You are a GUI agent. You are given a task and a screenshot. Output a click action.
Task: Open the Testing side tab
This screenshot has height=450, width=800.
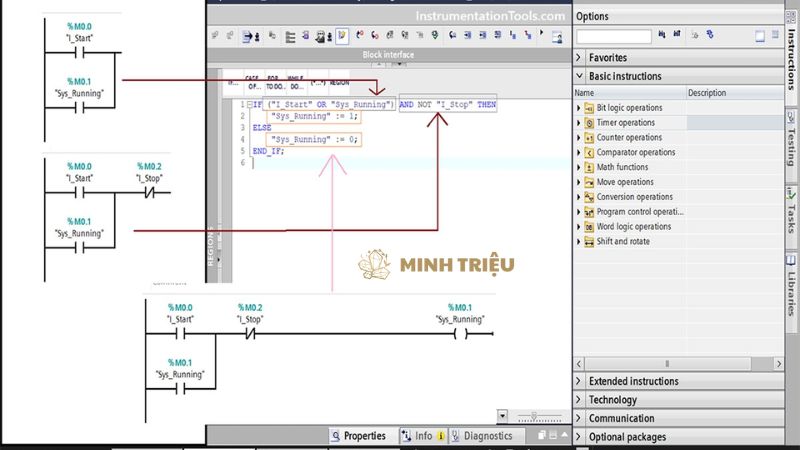(791, 133)
